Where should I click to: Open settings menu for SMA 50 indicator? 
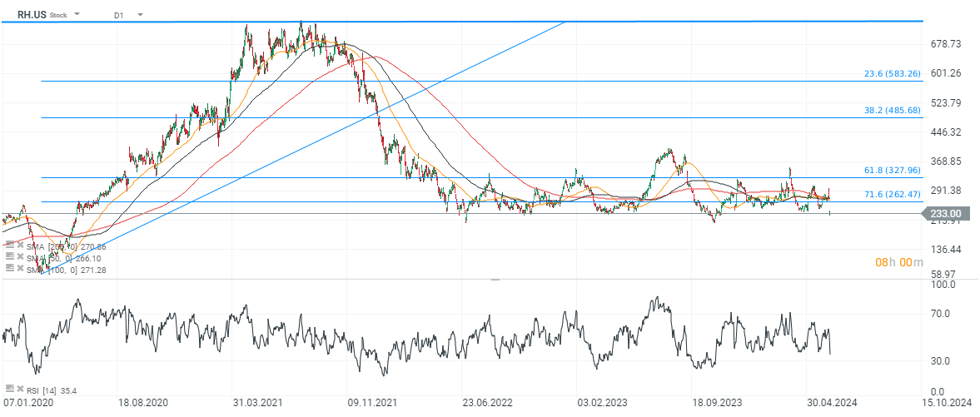[9, 258]
